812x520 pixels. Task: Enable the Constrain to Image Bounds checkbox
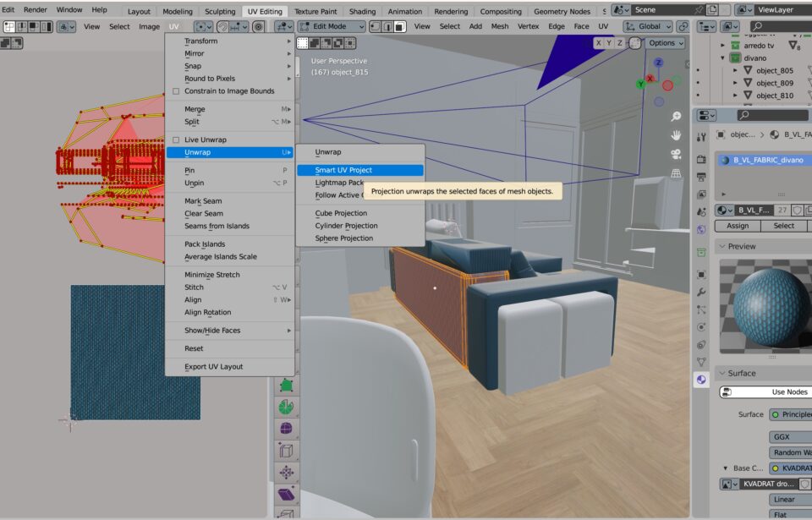click(176, 91)
